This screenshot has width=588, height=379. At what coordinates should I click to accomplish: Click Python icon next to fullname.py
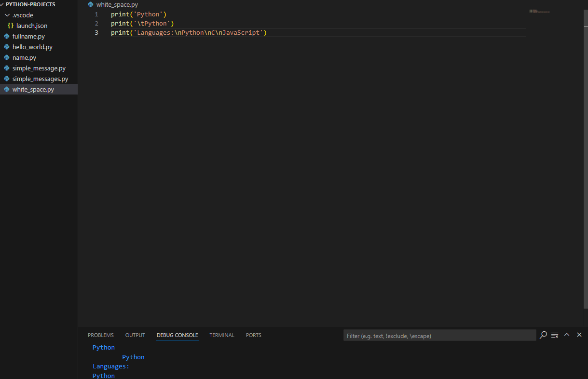7,36
